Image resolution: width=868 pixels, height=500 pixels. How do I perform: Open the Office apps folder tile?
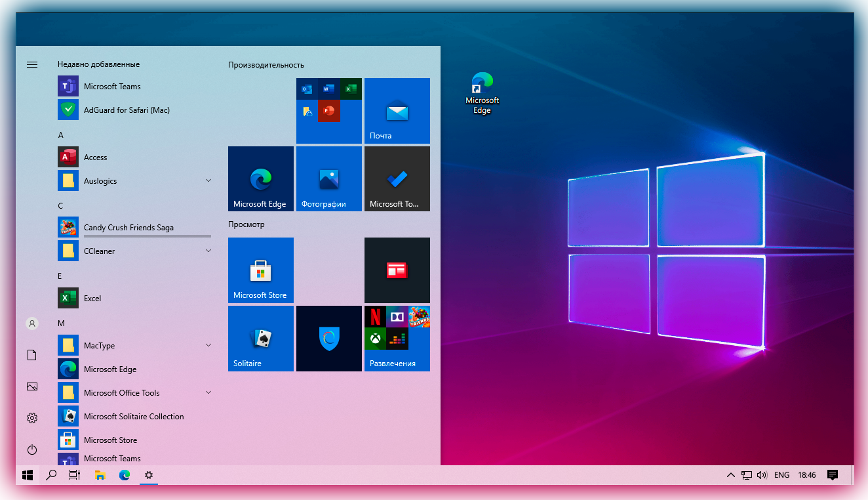coord(329,111)
